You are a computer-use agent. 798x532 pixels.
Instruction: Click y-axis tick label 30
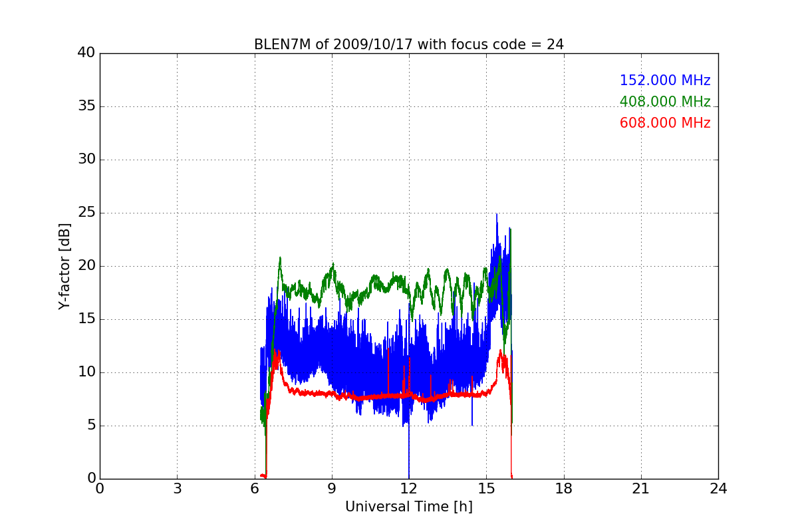[x=86, y=160]
